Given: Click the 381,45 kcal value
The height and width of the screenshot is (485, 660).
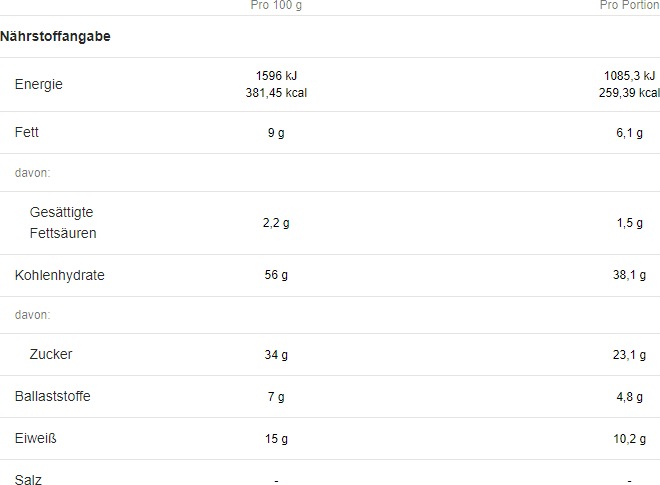Looking at the screenshot, I should coord(276,93).
